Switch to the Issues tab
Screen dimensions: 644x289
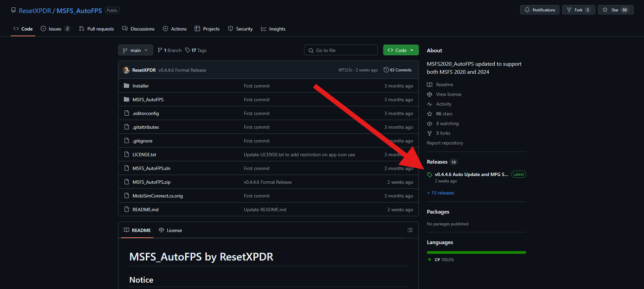click(55, 29)
